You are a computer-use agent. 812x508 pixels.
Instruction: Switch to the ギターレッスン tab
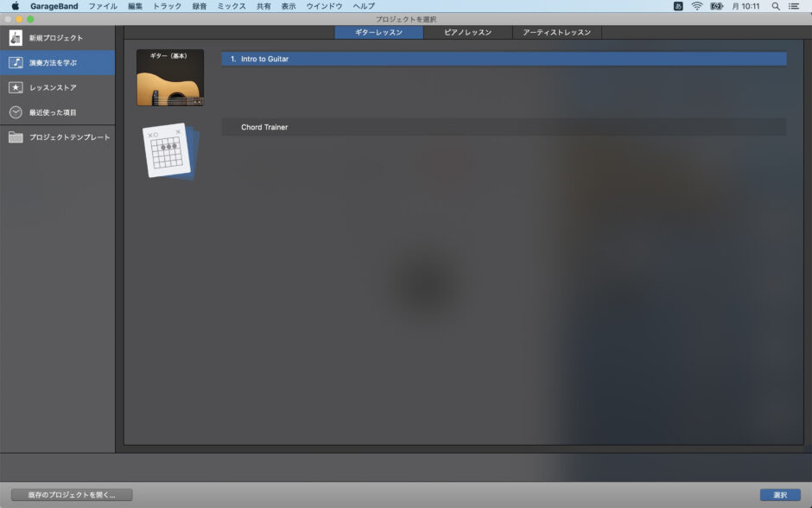(378, 32)
